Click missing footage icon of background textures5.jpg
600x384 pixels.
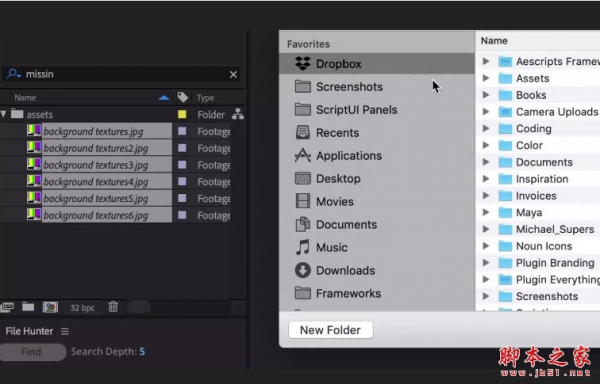pos(34,198)
